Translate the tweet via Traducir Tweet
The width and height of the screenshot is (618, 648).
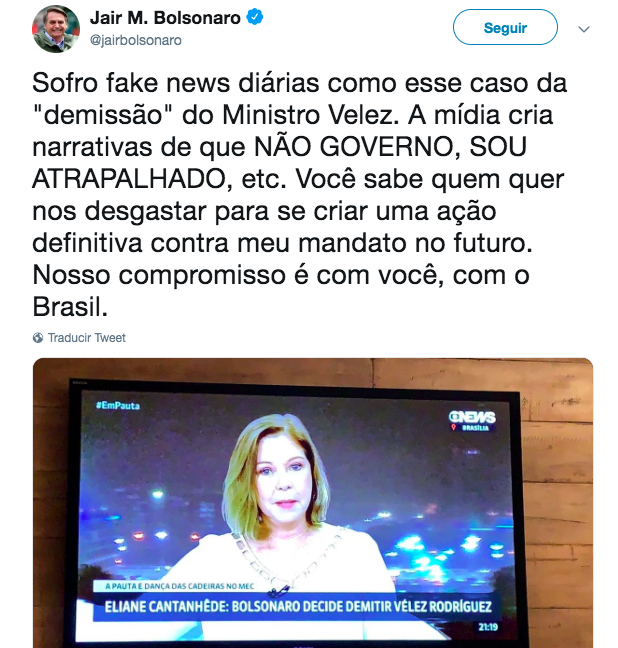click(x=86, y=338)
